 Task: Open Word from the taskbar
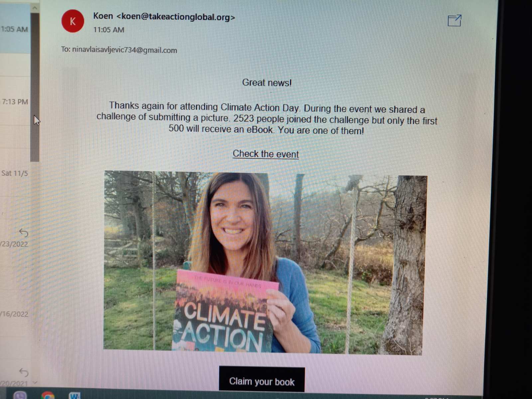click(x=74, y=395)
